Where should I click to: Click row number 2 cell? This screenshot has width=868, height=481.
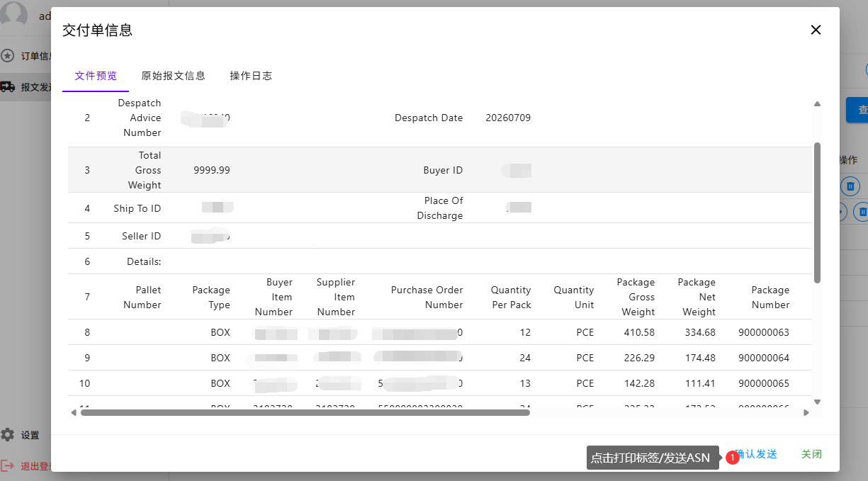click(x=87, y=118)
